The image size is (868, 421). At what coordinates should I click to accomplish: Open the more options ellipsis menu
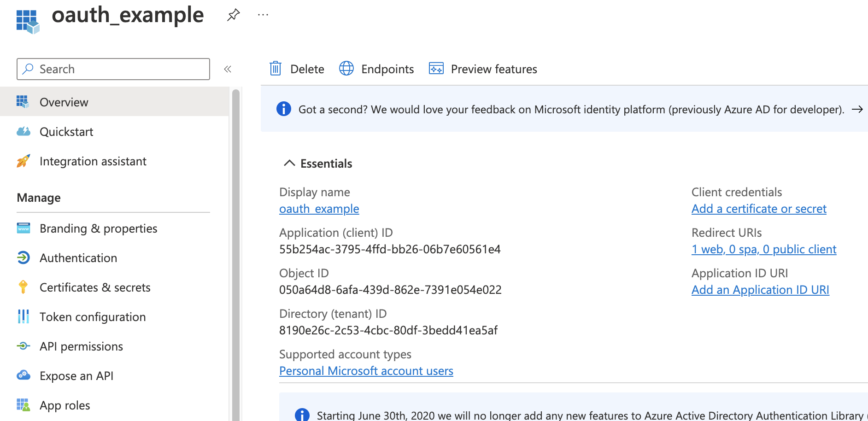click(263, 15)
